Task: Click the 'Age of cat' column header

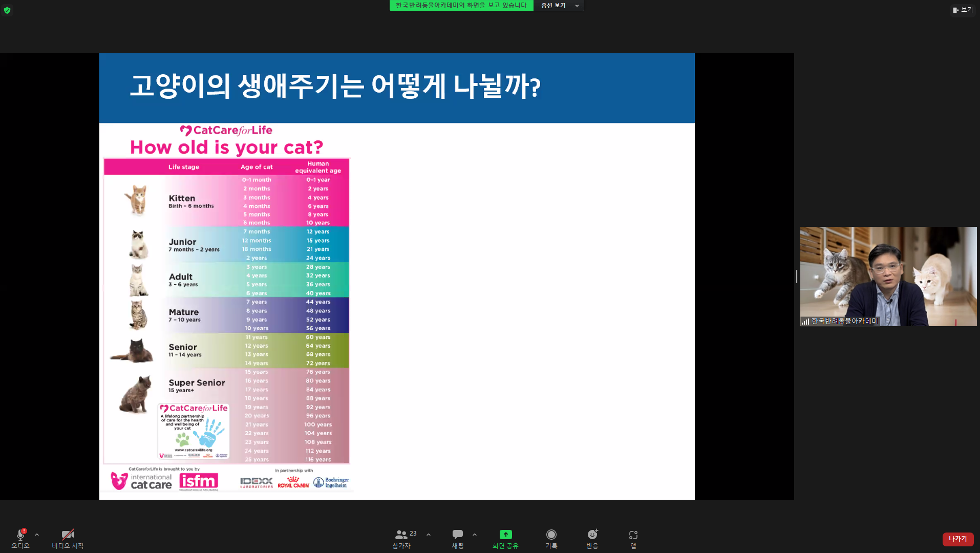Action: [257, 167]
